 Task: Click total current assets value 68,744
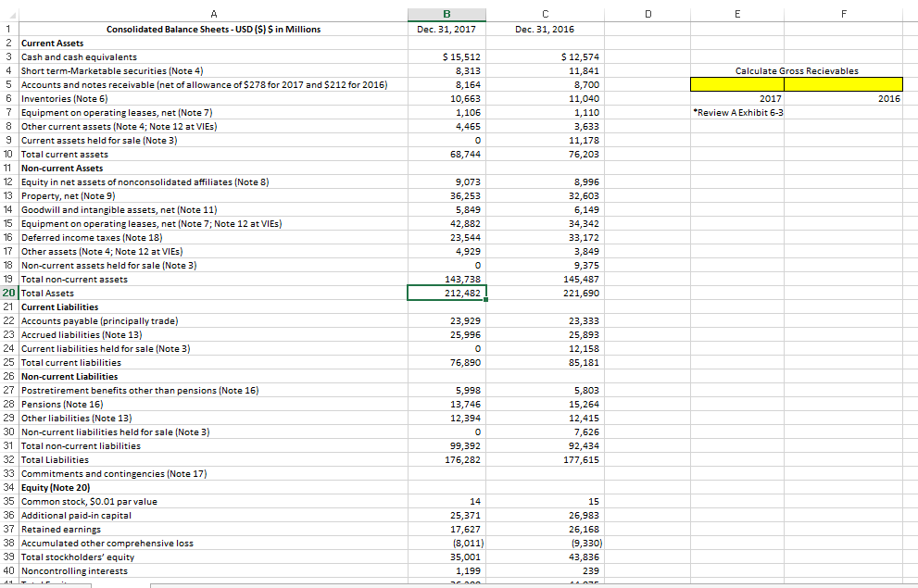[x=446, y=155]
